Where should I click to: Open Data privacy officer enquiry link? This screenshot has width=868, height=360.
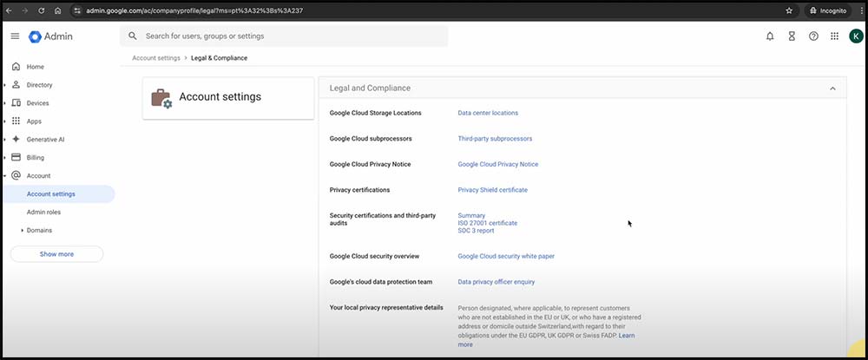point(496,281)
